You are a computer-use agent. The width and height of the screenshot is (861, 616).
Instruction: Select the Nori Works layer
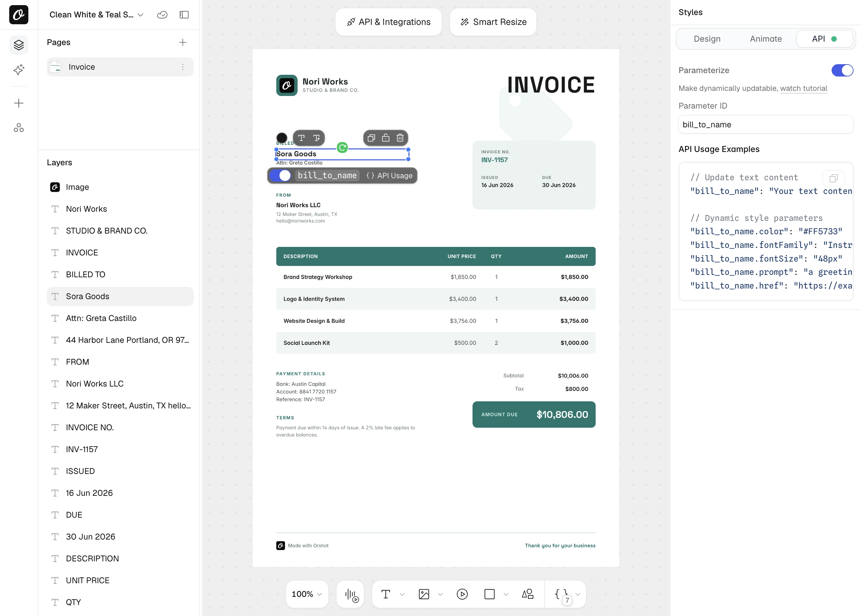coord(120,209)
